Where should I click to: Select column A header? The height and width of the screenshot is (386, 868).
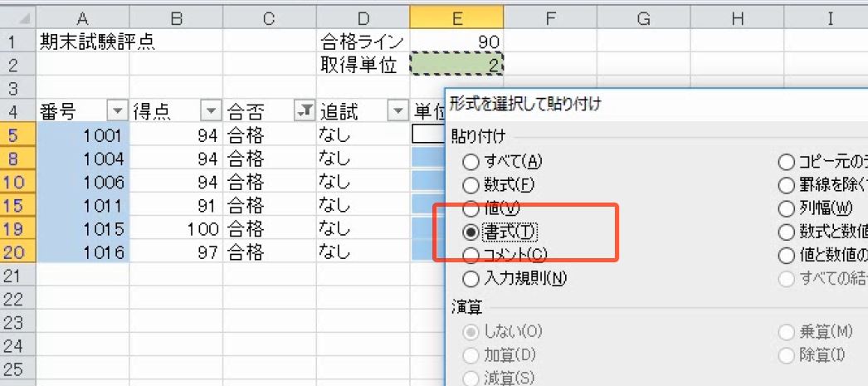[82, 18]
